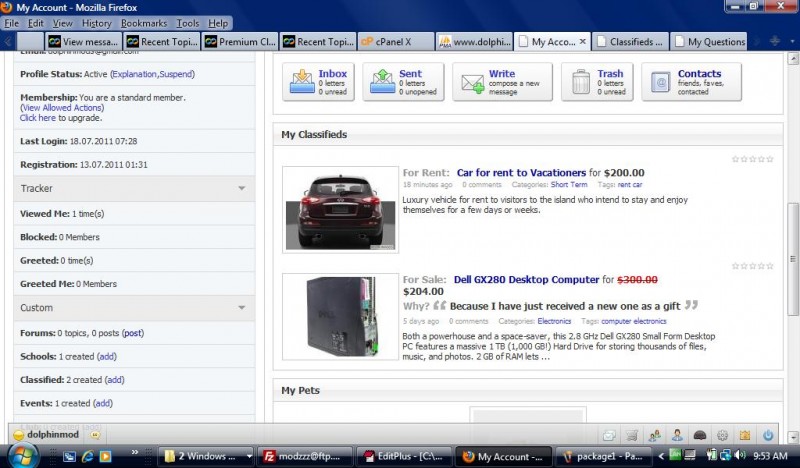
Task: Open the Dell computer listing thumbnail
Action: click(x=340, y=316)
